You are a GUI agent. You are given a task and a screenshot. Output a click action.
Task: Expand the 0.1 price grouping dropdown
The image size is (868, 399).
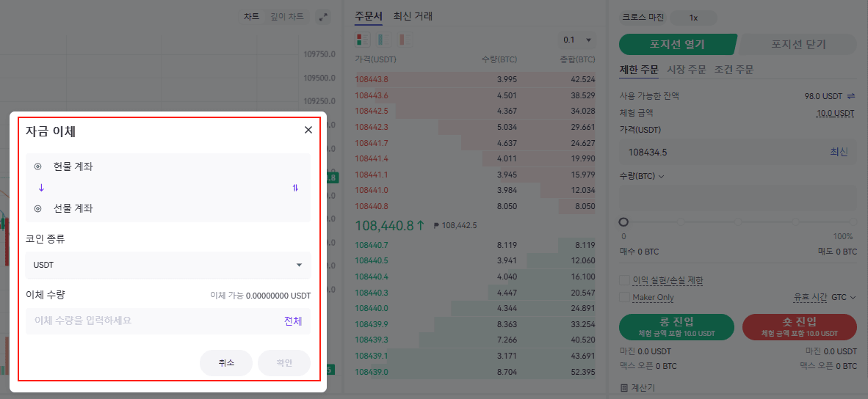tap(576, 40)
